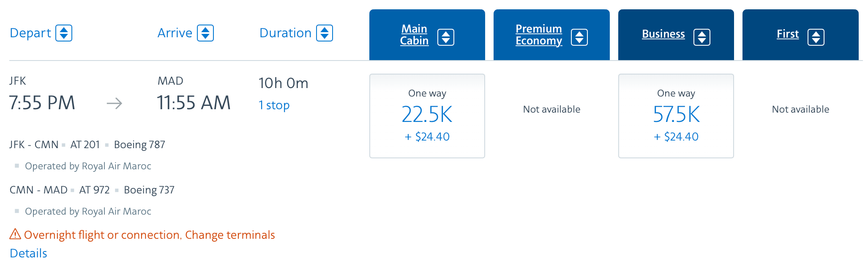Sort flights by Arrive label
The width and height of the screenshot is (868, 265).
(175, 33)
